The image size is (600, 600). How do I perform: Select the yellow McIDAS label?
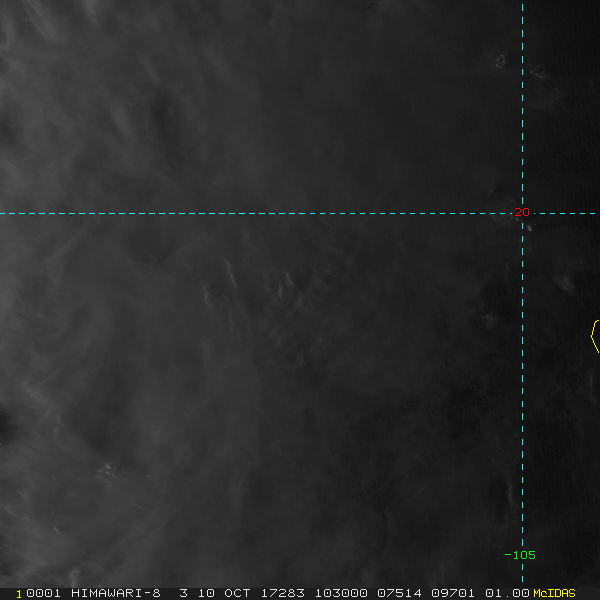[554, 593]
